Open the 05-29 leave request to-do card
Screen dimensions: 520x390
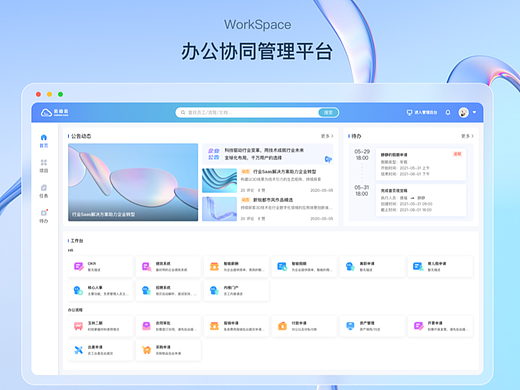point(421,164)
